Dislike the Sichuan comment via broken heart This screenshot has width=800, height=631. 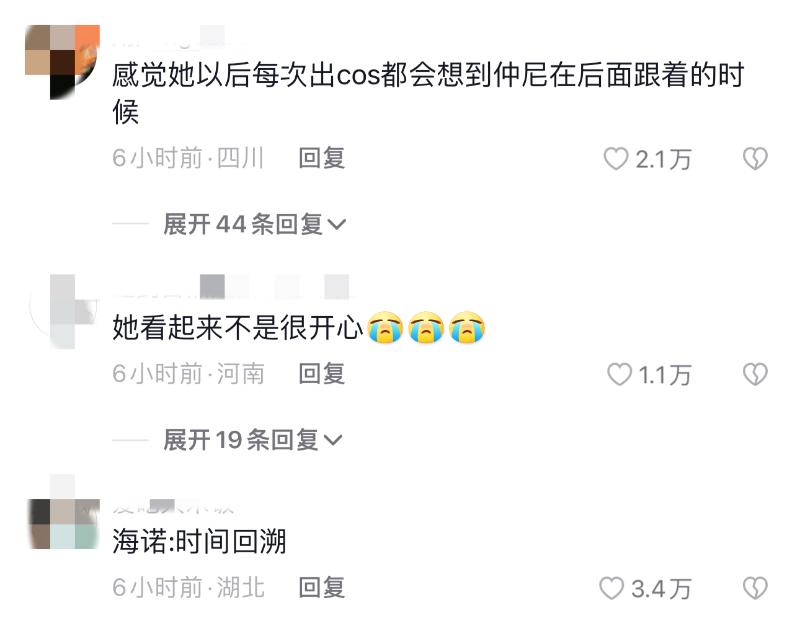click(755, 159)
